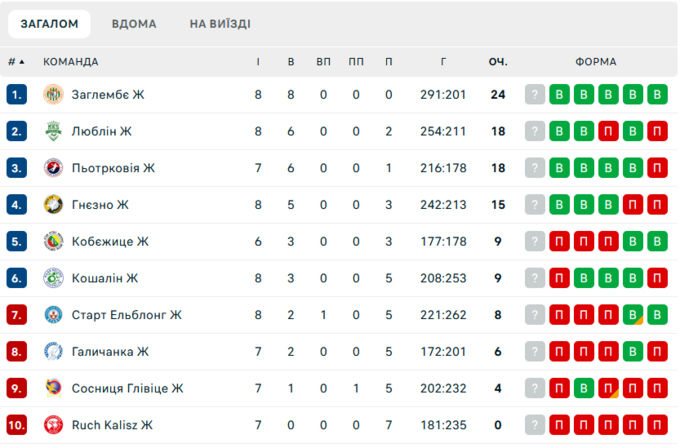Viewport: 680px width, 448px height.
Task: Click the Гнєзно Ж team logo
Action: point(54,205)
